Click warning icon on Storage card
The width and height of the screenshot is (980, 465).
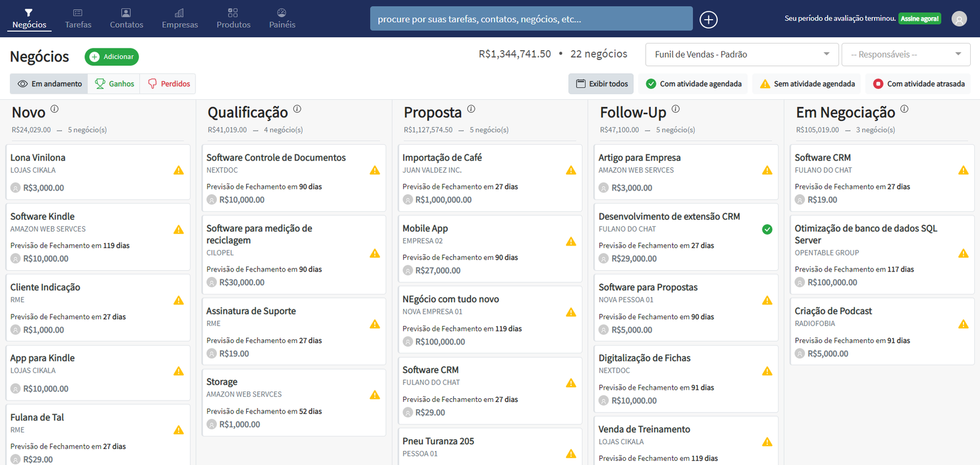[x=375, y=395]
